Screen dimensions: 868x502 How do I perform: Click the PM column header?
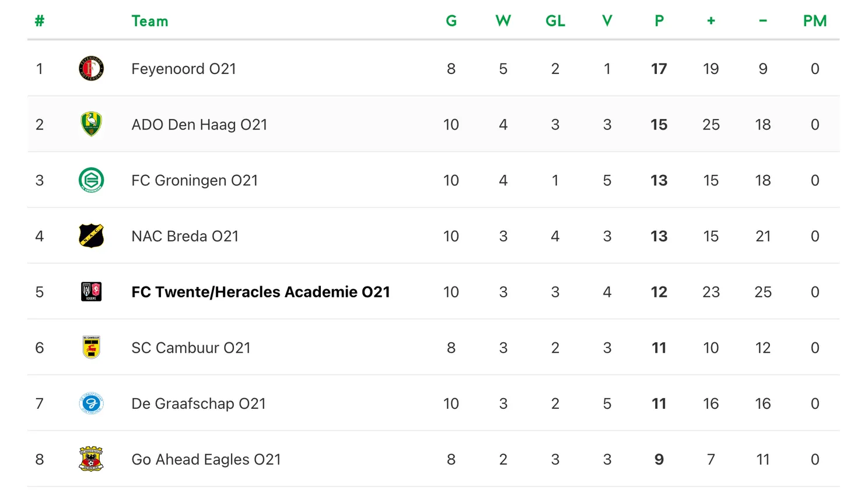pos(815,22)
